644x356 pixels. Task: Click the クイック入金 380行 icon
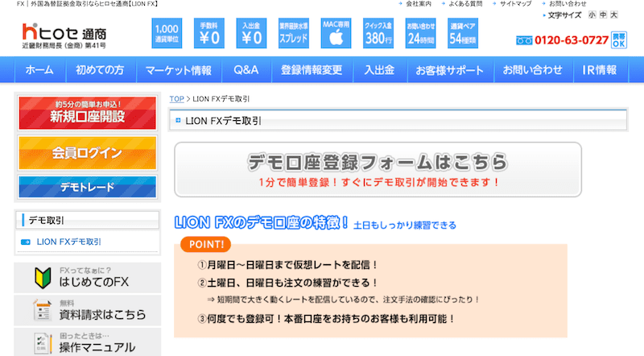378,33
